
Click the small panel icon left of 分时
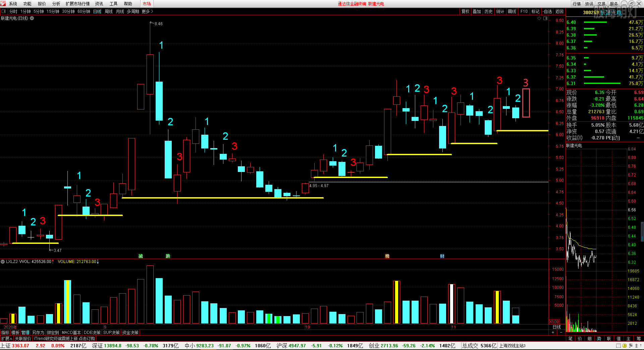pyautogui.click(x=4, y=11)
